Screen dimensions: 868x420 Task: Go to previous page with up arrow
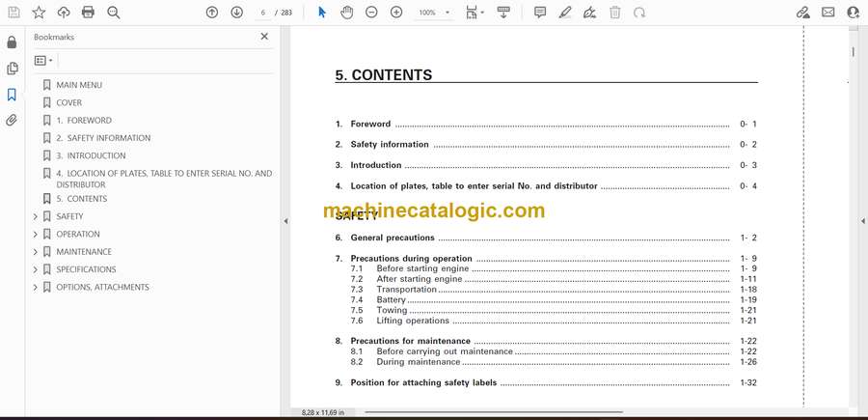[x=212, y=13]
